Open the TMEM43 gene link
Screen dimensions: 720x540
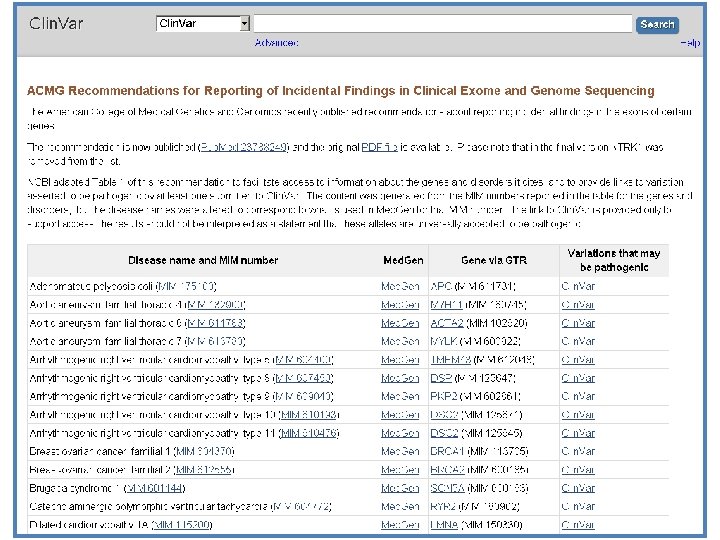coord(450,360)
